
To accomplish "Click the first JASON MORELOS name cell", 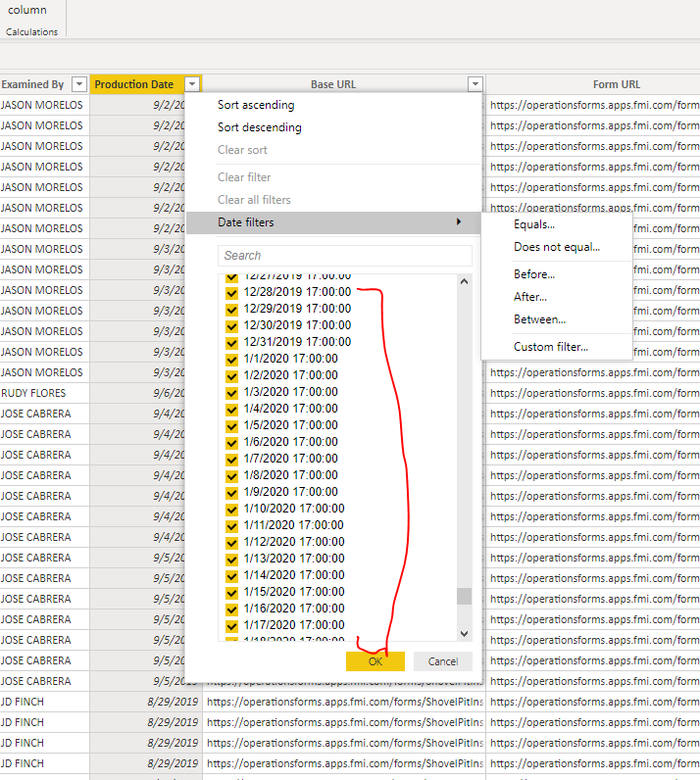I will coord(45,105).
